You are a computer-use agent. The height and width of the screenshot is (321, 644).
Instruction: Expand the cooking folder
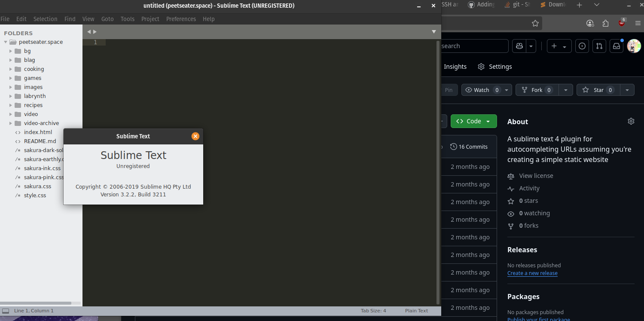point(11,69)
